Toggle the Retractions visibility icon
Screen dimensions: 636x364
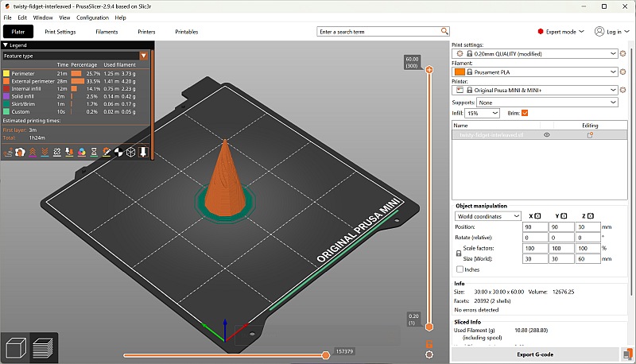pos(33,152)
